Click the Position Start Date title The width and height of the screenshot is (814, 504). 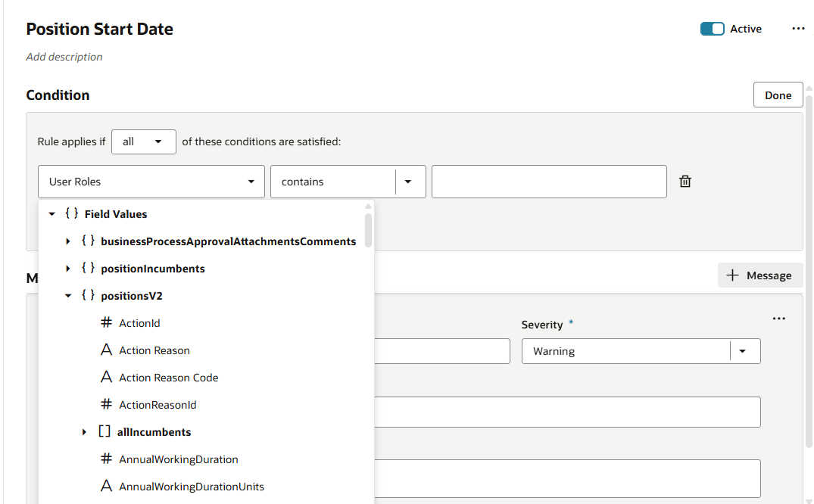(100, 29)
